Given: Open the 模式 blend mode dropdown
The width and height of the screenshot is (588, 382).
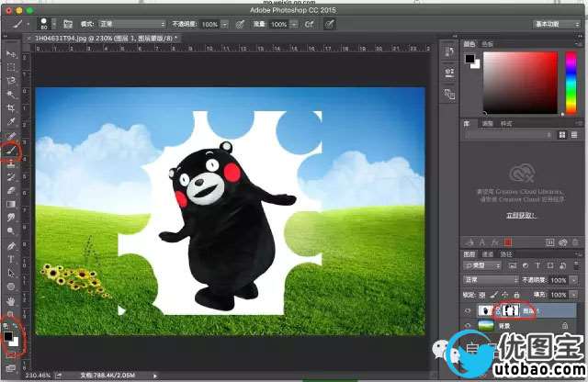Looking at the screenshot, I should tap(131, 24).
